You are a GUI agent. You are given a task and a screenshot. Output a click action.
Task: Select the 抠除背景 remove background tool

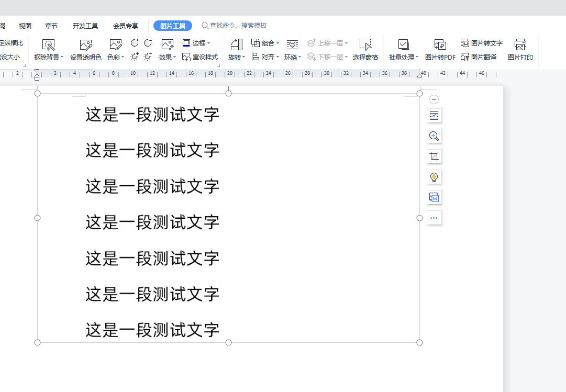[48, 50]
